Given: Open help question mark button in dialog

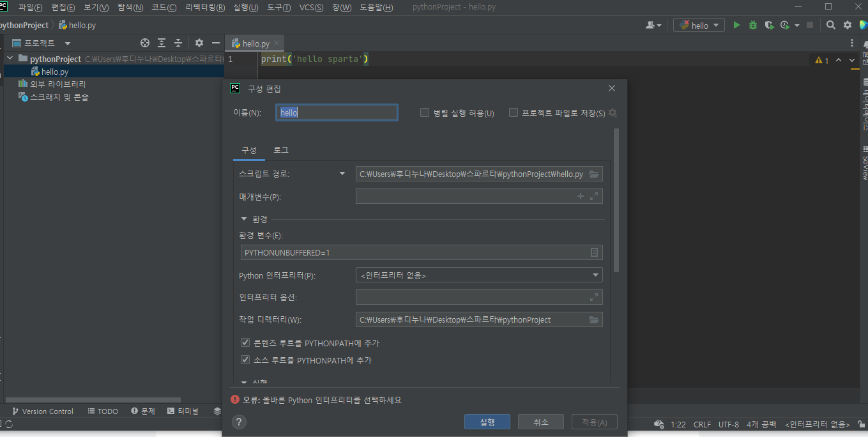Looking at the screenshot, I should click(x=238, y=422).
